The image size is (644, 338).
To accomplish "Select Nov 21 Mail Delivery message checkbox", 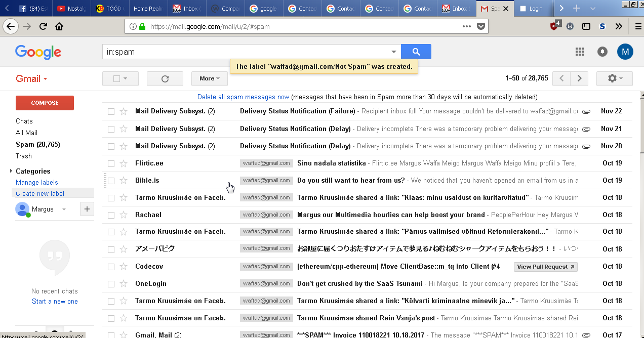I will tap(111, 129).
